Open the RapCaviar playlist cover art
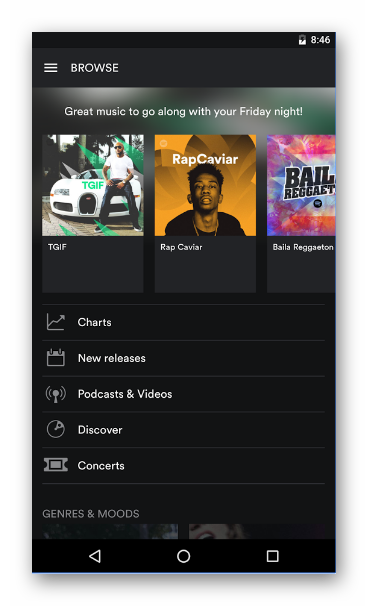 tap(205, 185)
